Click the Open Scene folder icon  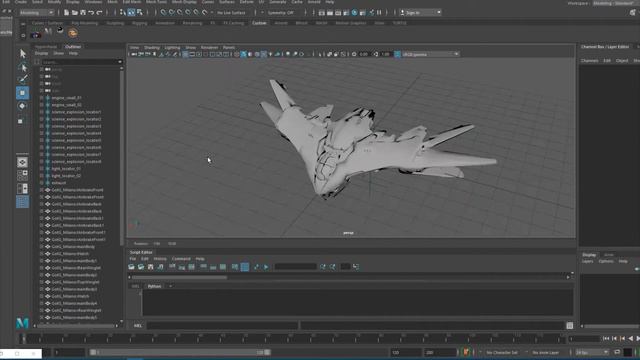click(x=75, y=13)
